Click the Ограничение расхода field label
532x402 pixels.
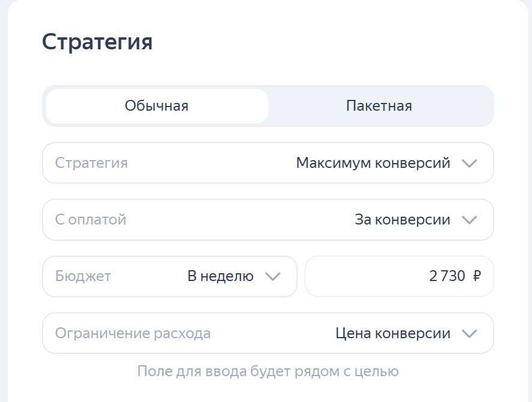[x=133, y=333]
